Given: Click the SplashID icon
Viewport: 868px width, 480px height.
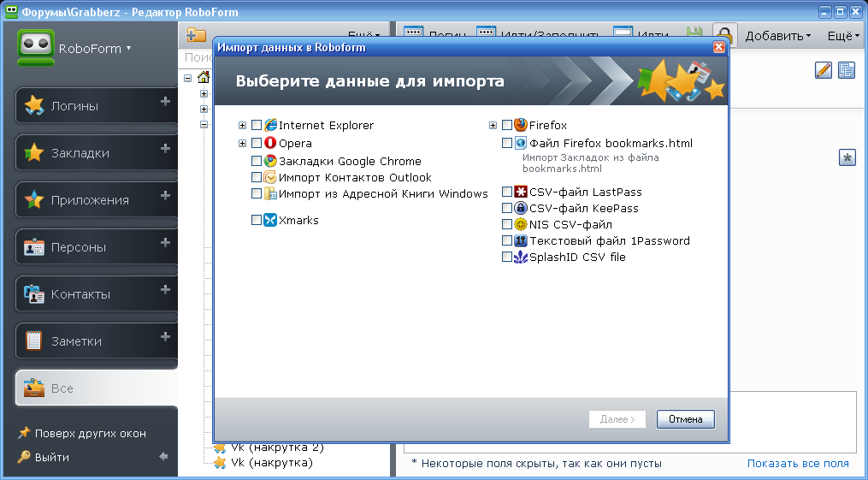Looking at the screenshot, I should coord(520,257).
